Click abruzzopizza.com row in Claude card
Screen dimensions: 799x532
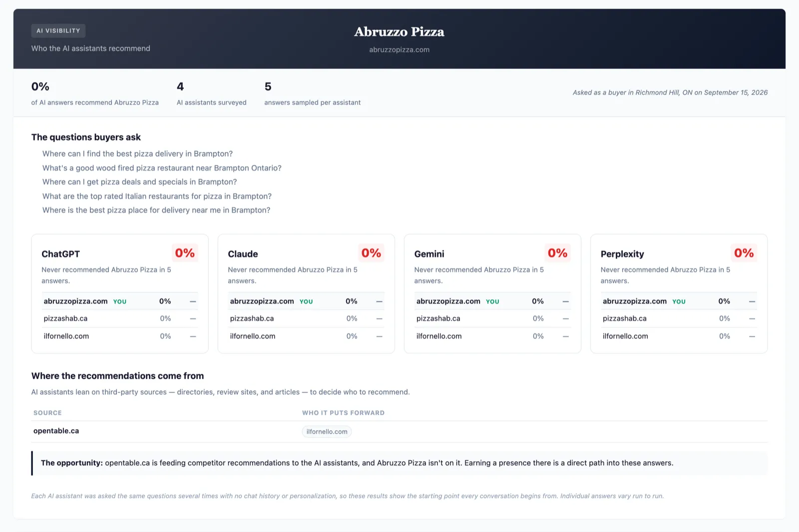point(306,301)
